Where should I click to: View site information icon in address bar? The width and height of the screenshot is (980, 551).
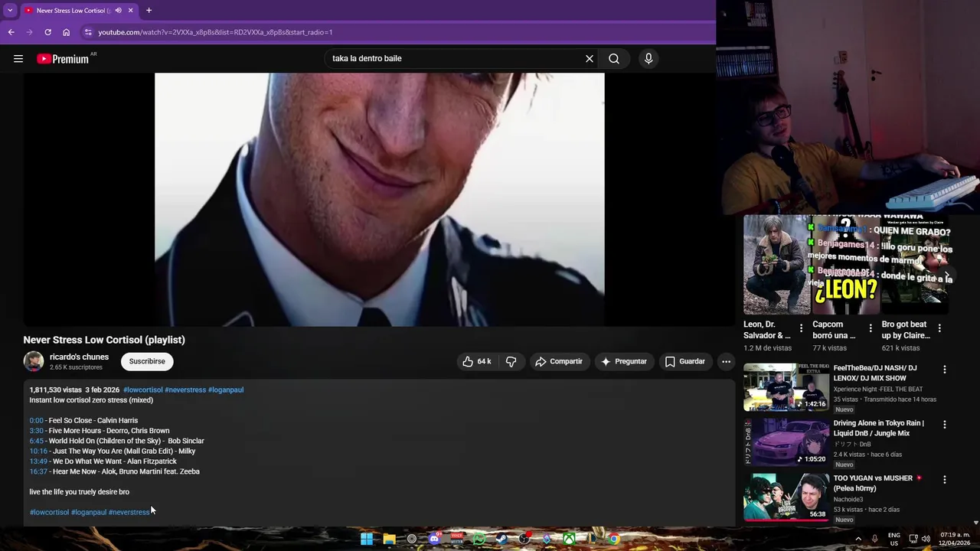tap(88, 32)
